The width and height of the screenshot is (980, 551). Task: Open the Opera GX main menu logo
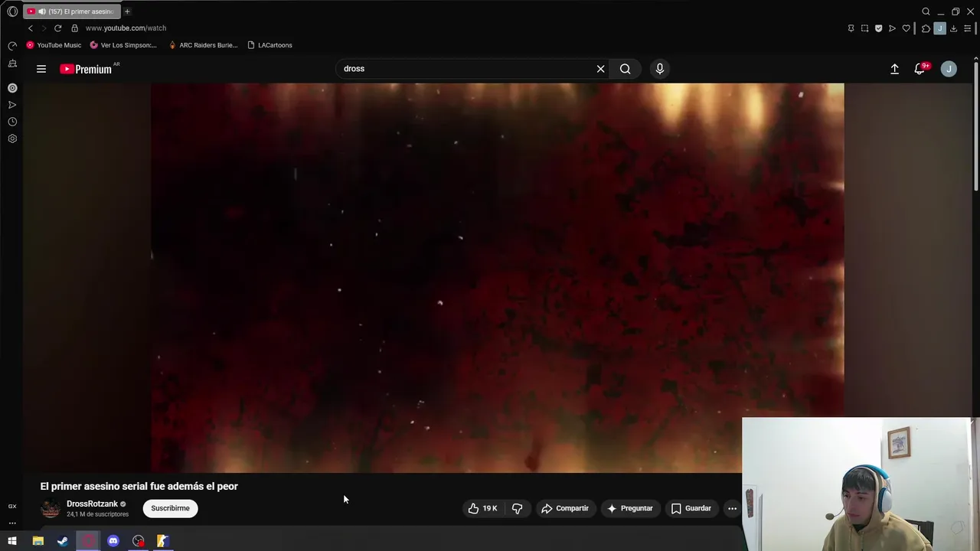coord(12,11)
